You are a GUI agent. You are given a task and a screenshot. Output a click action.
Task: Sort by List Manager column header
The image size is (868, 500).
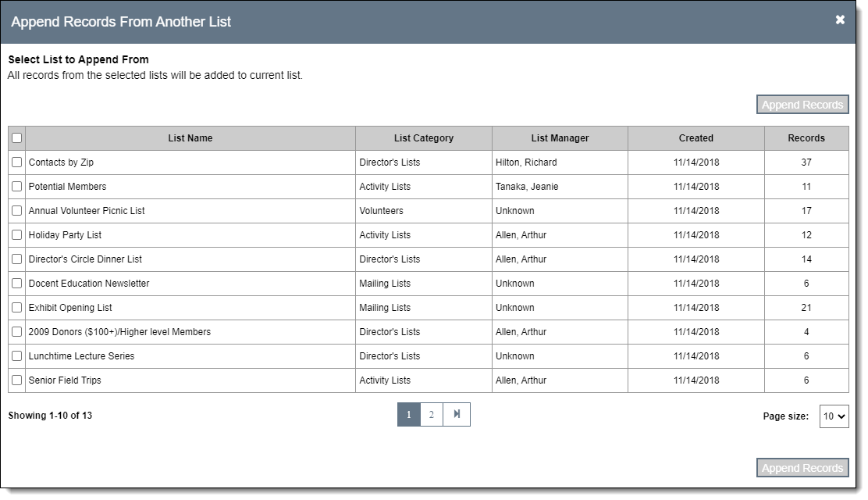coord(560,138)
